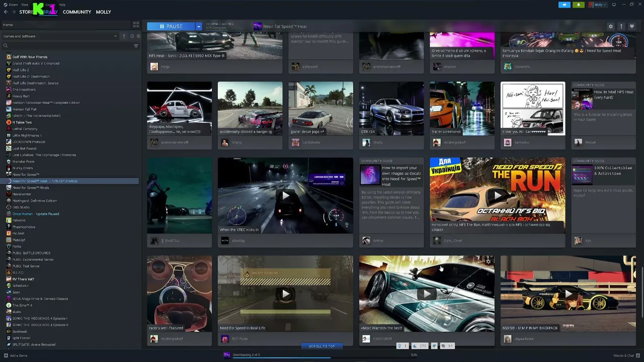Select Palworld in the library list
The image size is (644, 362).
click(x=19, y=220)
